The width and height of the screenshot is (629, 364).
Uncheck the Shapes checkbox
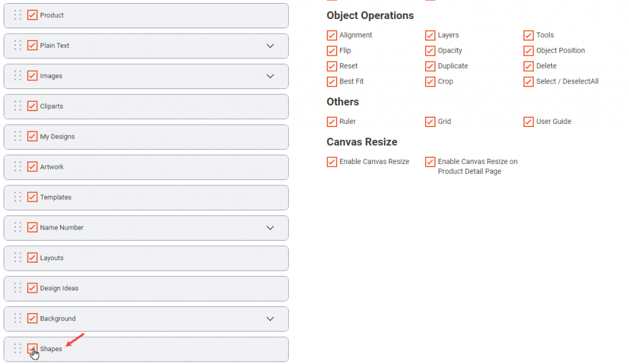[33, 349]
